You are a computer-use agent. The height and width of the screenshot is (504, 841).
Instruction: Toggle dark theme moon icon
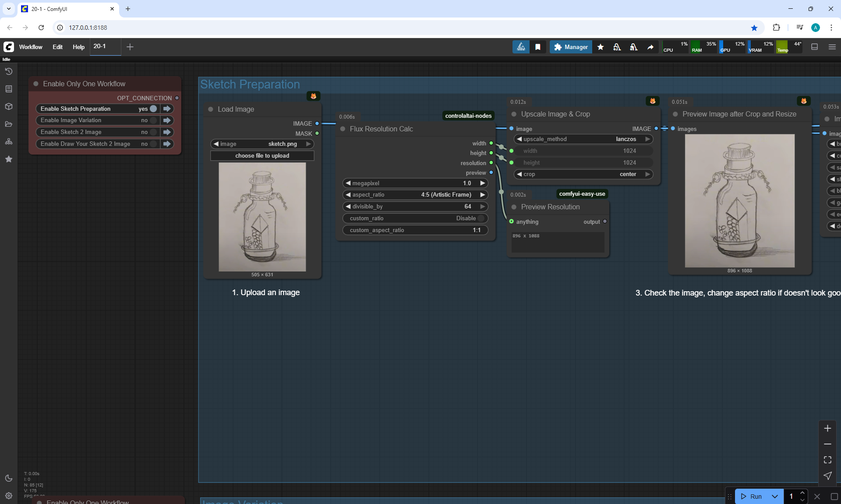[x=9, y=478]
